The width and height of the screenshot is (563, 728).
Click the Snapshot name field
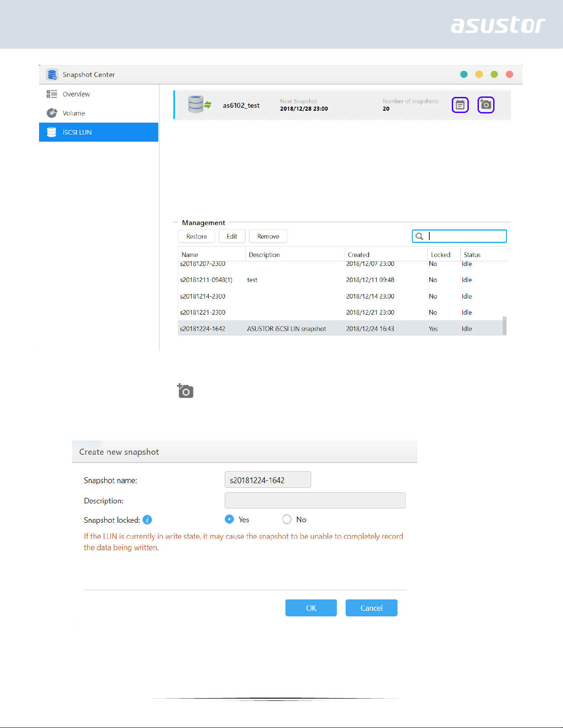pyautogui.click(x=267, y=480)
